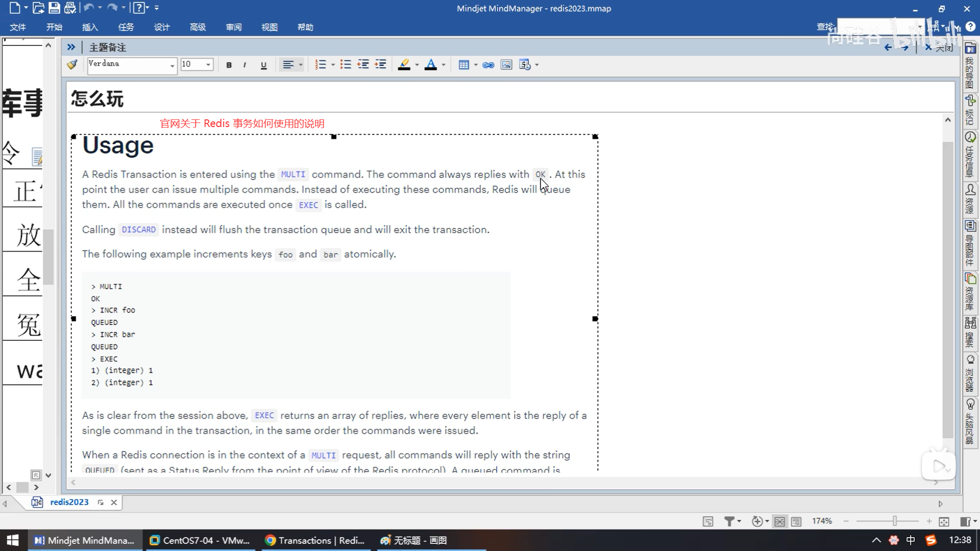The height and width of the screenshot is (551, 980).
Task: Toggle underline formatting
Action: [263, 65]
